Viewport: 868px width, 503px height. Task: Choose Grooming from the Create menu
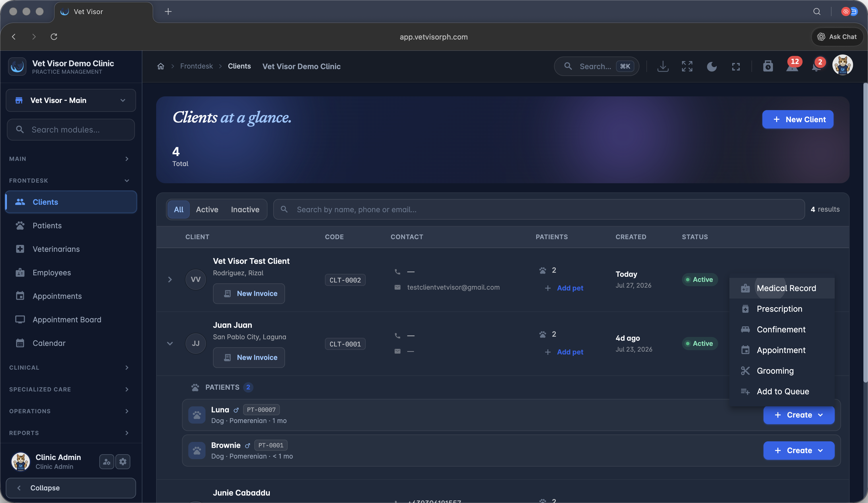tap(782, 371)
